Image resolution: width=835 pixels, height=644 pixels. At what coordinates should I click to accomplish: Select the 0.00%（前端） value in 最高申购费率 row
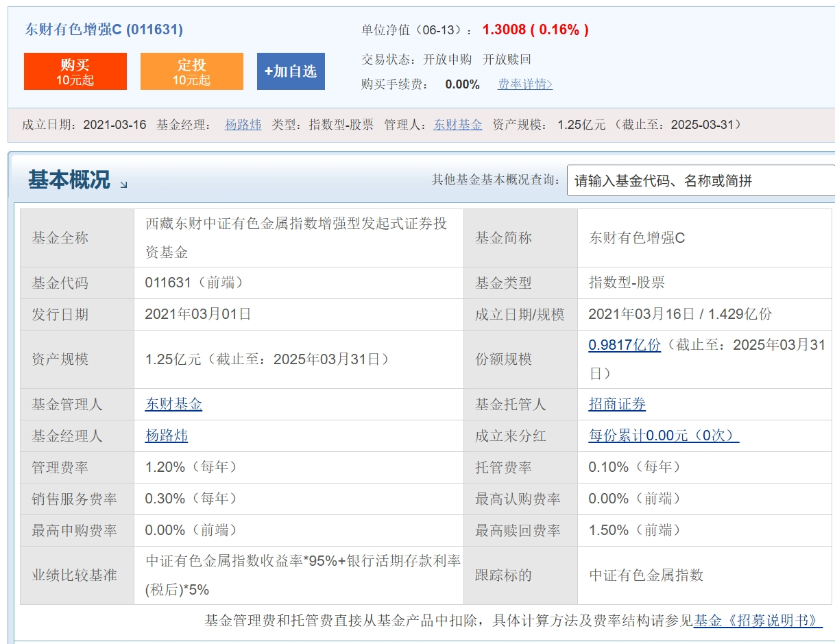191,530
